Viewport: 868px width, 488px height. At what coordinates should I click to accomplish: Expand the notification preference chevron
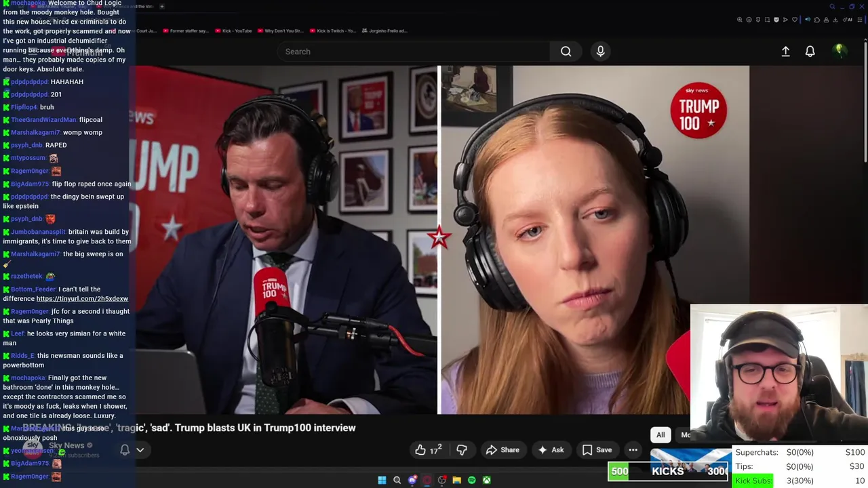(140, 450)
